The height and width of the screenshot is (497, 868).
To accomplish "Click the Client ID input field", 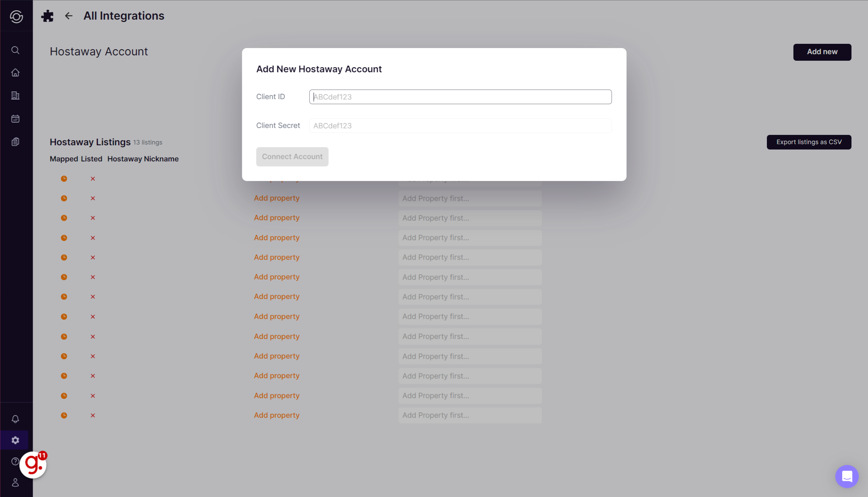I will tap(460, 97).
